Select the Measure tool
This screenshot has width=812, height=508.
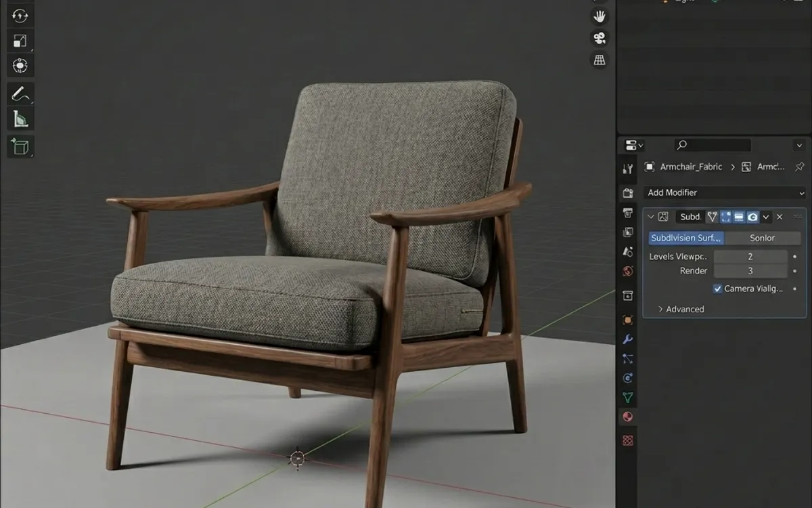tap(20, 119)
